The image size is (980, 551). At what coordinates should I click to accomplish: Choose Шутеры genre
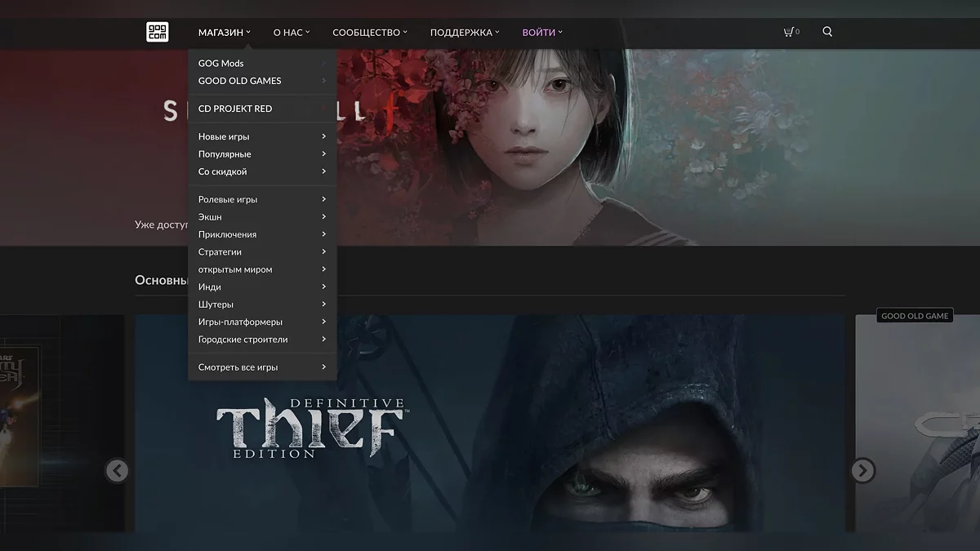[262, 304]
